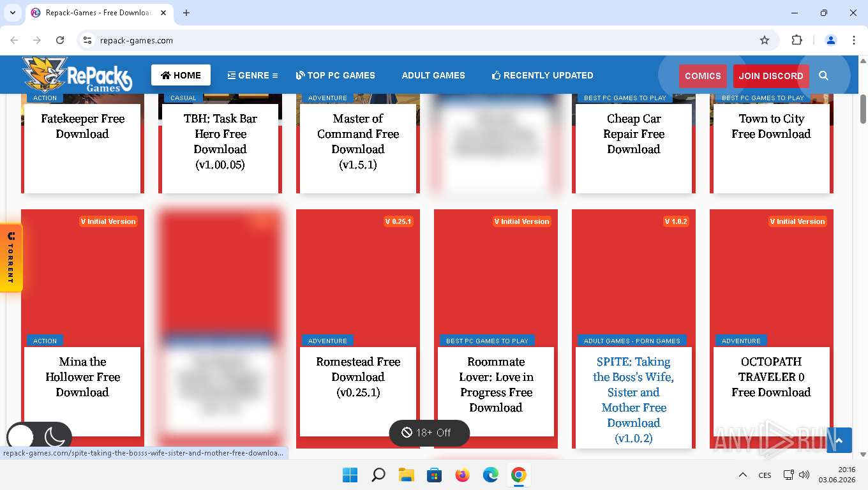Click ADVENTURE tag above OCTOPATH TRAVELER
868x490 pixels.
pos(741,341)
